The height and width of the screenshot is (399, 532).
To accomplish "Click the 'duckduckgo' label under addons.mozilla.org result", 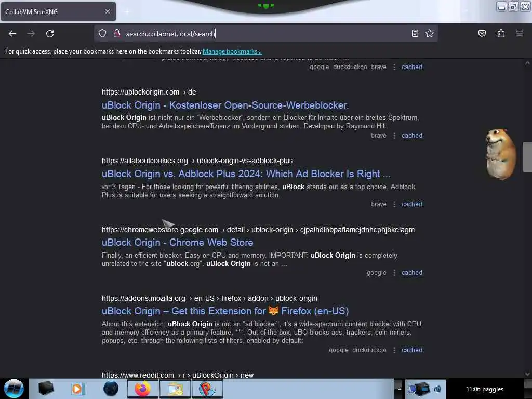I will [x=369, y=350].
